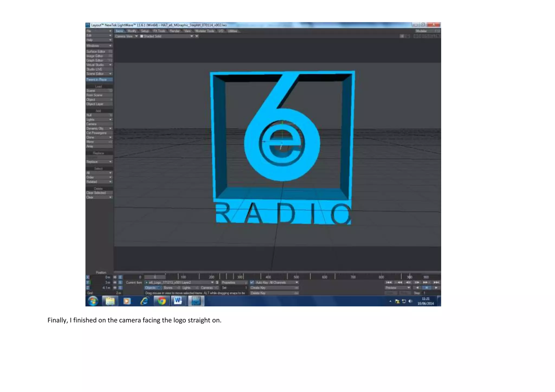The height and width of the screenshot is (392, 555).
Task: Open the Utilities tab
Action: [x=233, y=31]
